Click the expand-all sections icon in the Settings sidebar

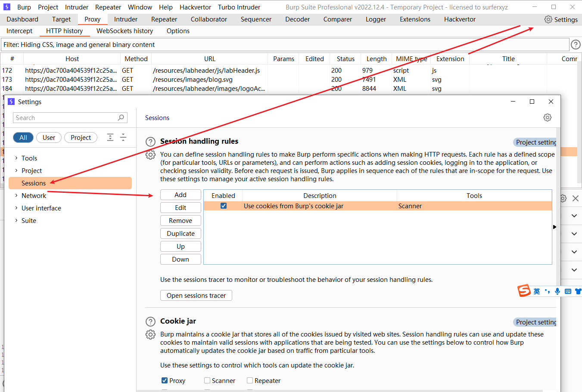click(x=110, y=137)
